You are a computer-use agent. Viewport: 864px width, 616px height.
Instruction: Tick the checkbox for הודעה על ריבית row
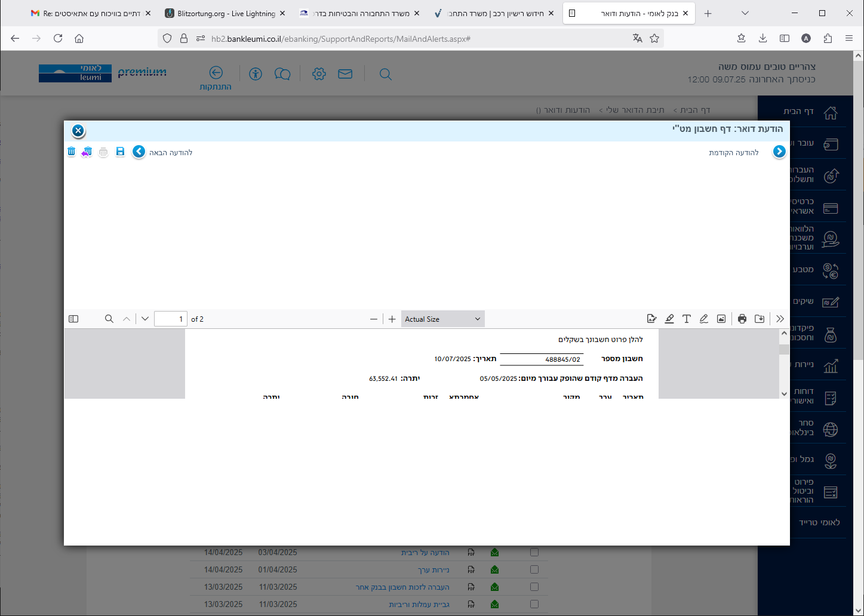(x=534, y=552)
